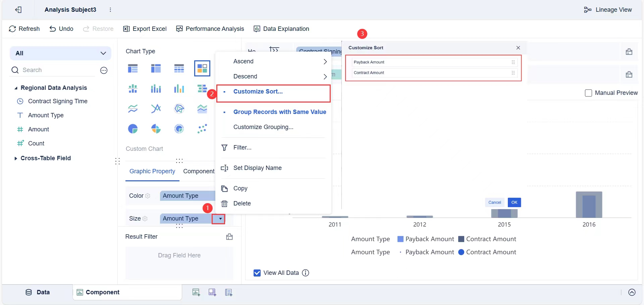Click the Data Explanation icon
Viewport: 644px width, 305px height.
click(x=257, y=29)
